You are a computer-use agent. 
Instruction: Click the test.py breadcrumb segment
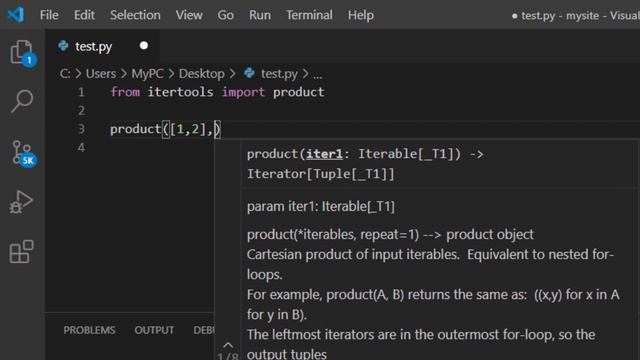(x=279, y=73)
